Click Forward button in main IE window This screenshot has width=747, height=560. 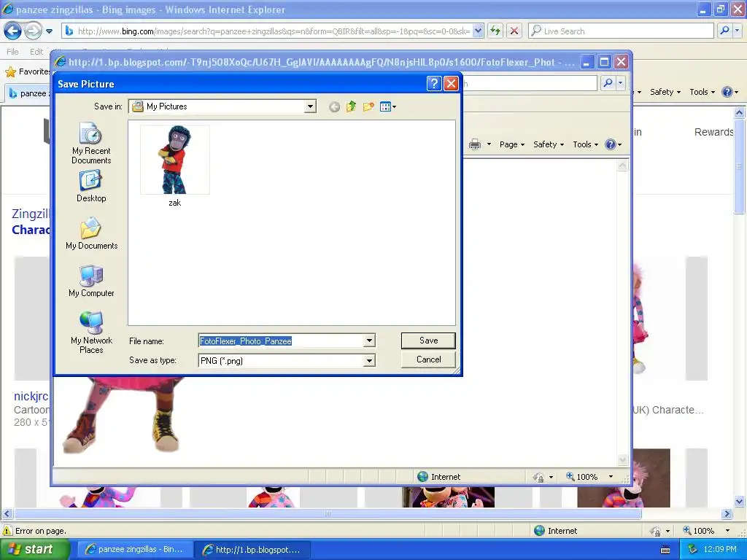pyautogui.click(x=33, y=31)
